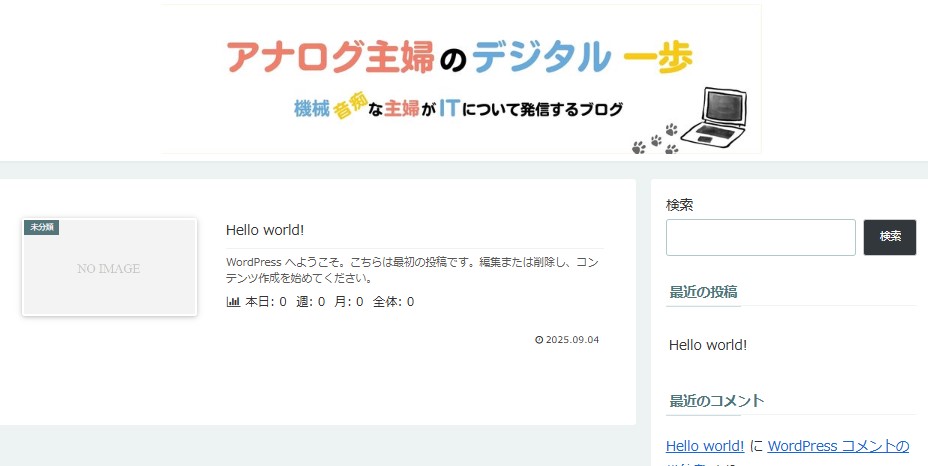The image size is (928, 466).
Task: Click the 2025.09.04 post date
Action: pyautogui.click(x=572, y=340)
